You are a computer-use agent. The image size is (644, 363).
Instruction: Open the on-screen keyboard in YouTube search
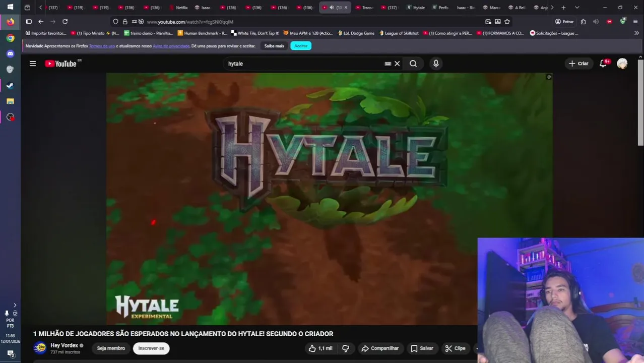pos(388,64)
